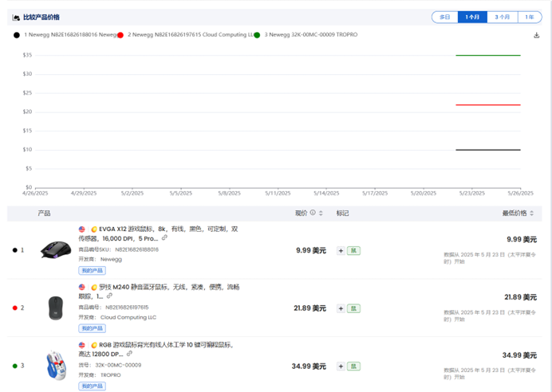552x392 pixels.
Task: Click the RGB blue-white mouse thumbnail
Action: coord(57,365)
